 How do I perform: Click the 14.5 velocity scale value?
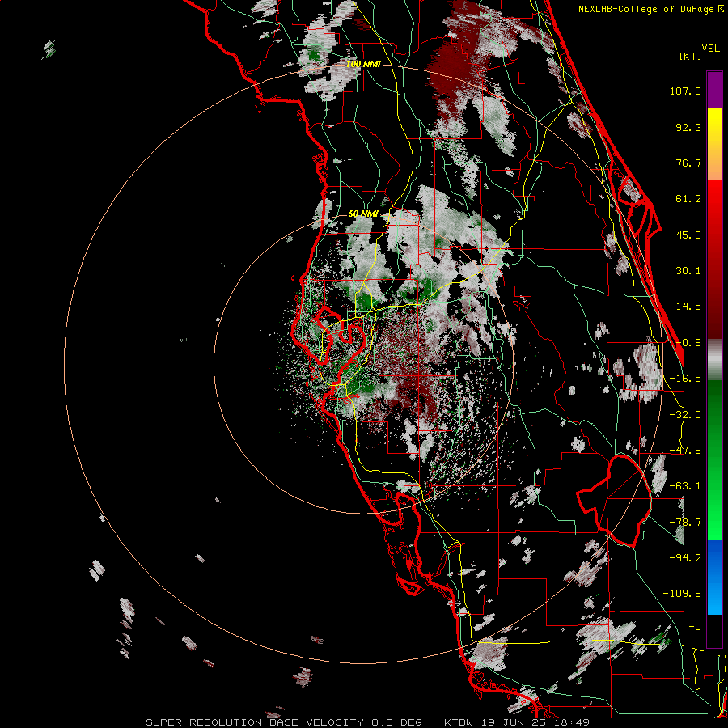(688, 307)
